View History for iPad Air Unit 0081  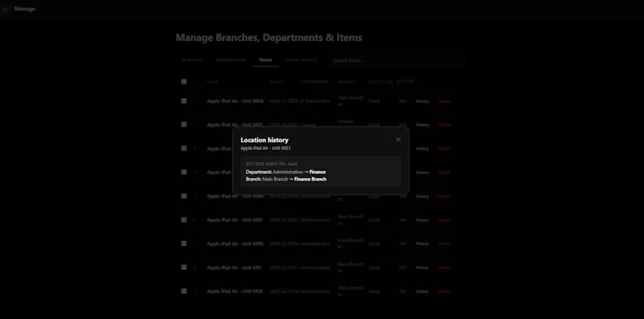coord(422,221)
